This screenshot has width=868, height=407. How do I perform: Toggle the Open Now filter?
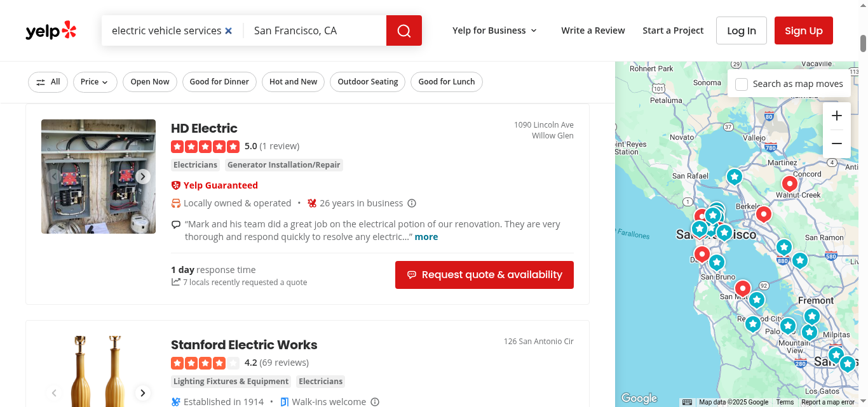pyautogui.click(x=150, y=82)
